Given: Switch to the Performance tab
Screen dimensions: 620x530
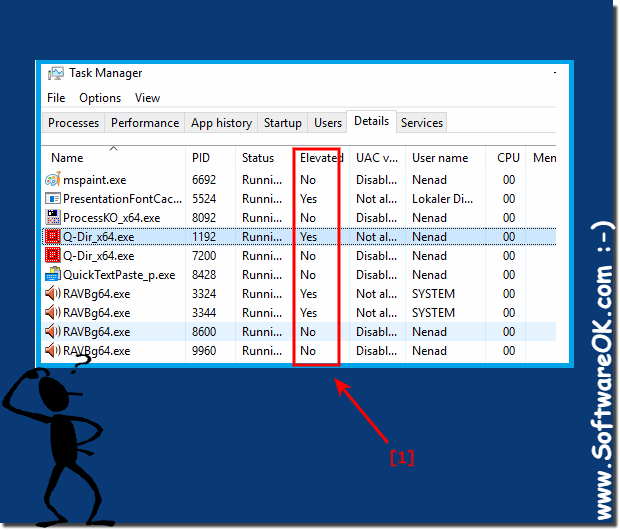Looking at the screenshot, I should tap(145, 123).
